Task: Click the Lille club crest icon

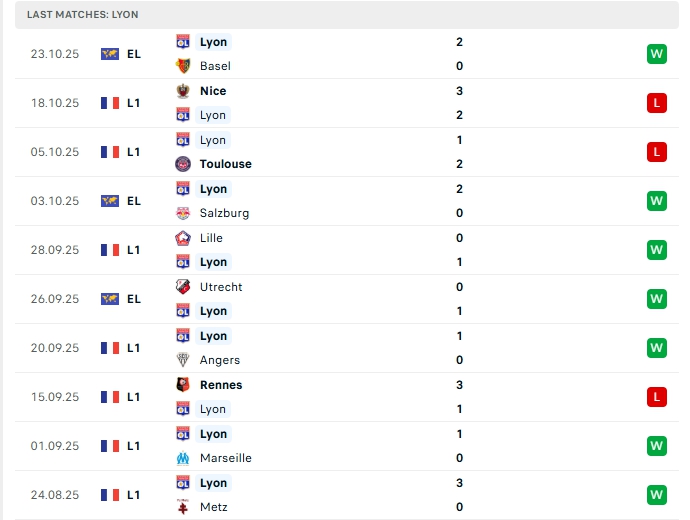Action: point(183,238)
